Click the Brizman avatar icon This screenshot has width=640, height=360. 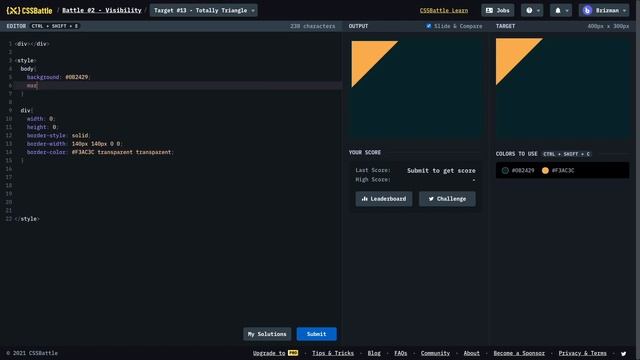tap(587, 11)
